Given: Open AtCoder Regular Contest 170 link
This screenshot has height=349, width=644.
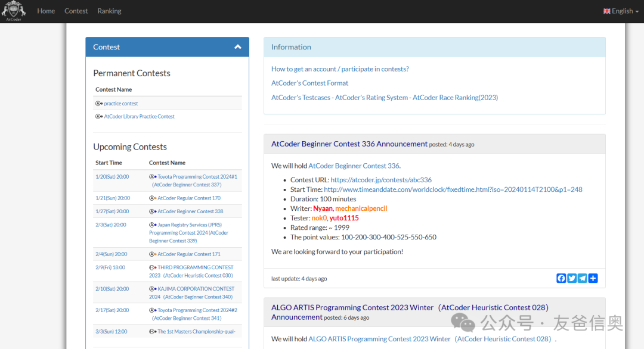Looking at the screenshot, I should pos(189,198).
